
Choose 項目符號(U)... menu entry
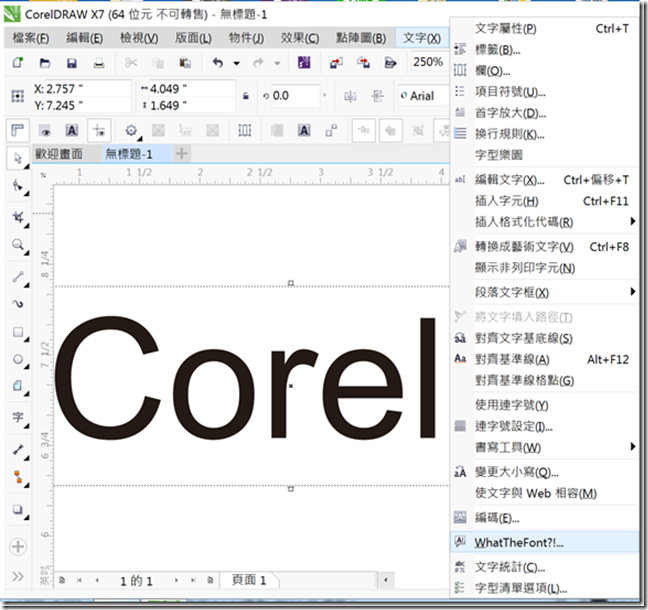point(545,91)
